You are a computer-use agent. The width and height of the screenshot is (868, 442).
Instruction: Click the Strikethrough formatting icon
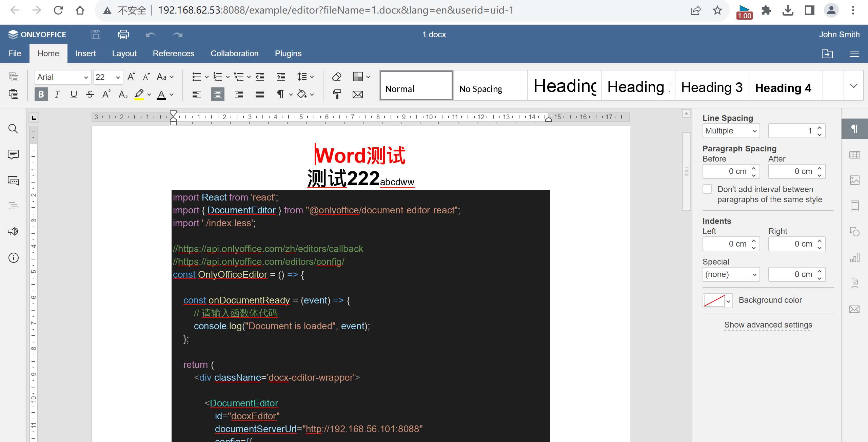[90, 94]
